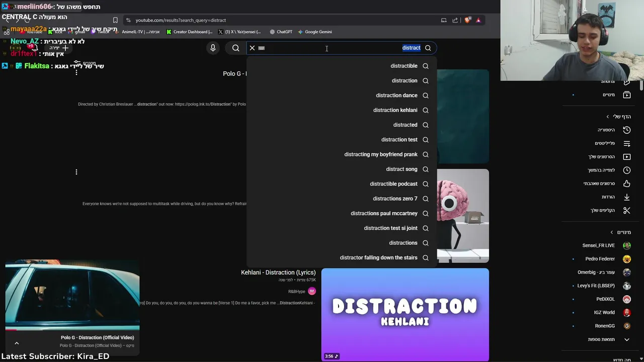Clear the search box with the X

click(252, 48)
